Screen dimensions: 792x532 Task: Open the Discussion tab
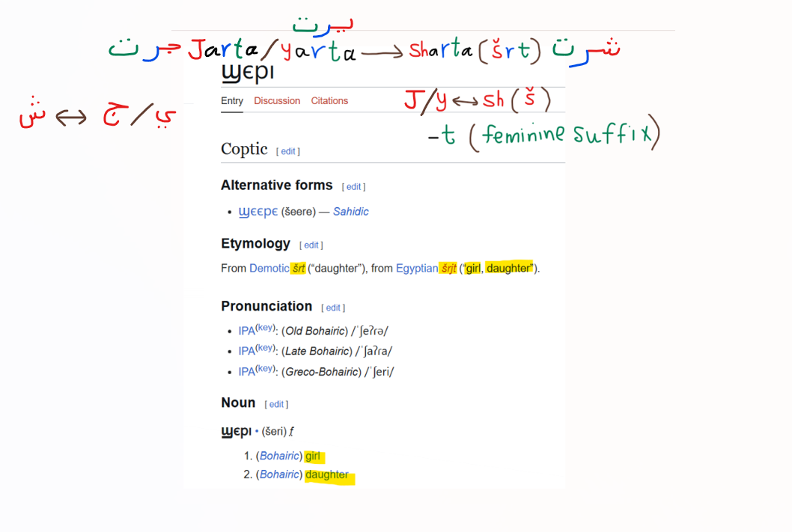pos(276,101)
